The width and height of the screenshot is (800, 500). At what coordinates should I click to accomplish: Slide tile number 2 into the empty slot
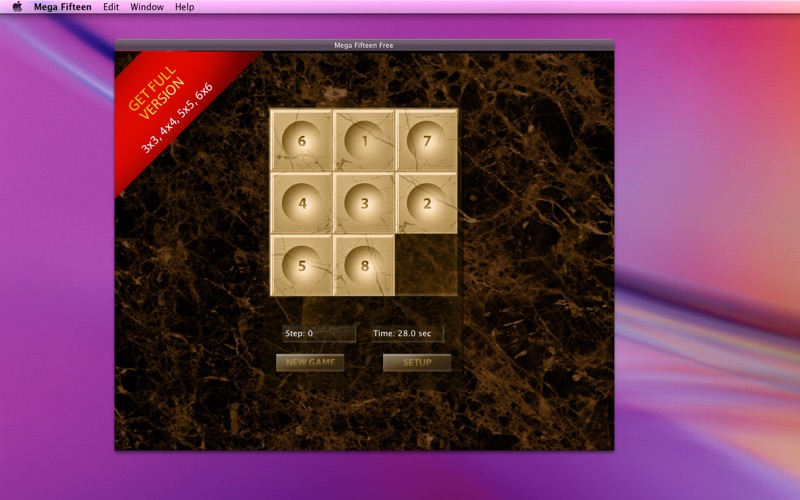[x=427, y=203]
